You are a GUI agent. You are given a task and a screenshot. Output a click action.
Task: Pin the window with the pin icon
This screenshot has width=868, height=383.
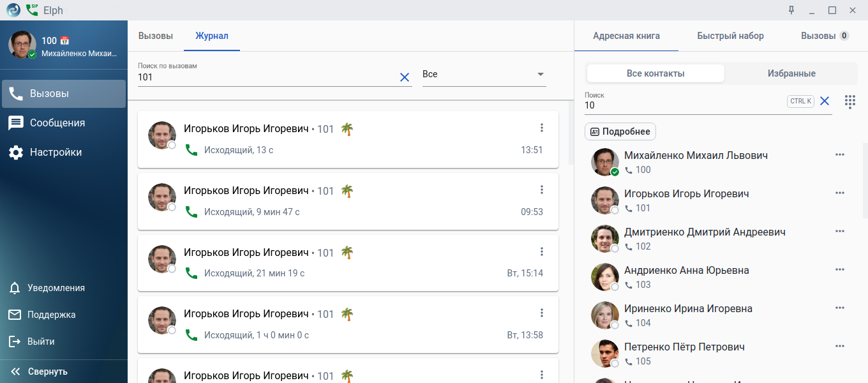pos(791,10)
